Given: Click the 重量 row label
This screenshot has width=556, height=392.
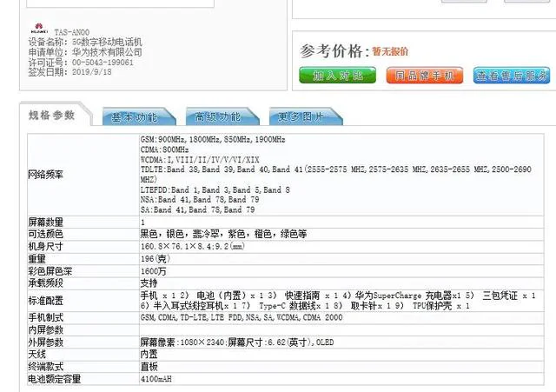Looking at the screenshot, I should coord(36,259).
